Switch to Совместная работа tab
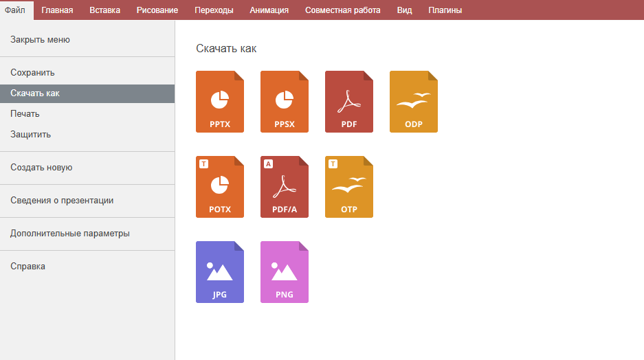Image resolution: width=644 pixels, height=360 pixels. pos(342,10)
